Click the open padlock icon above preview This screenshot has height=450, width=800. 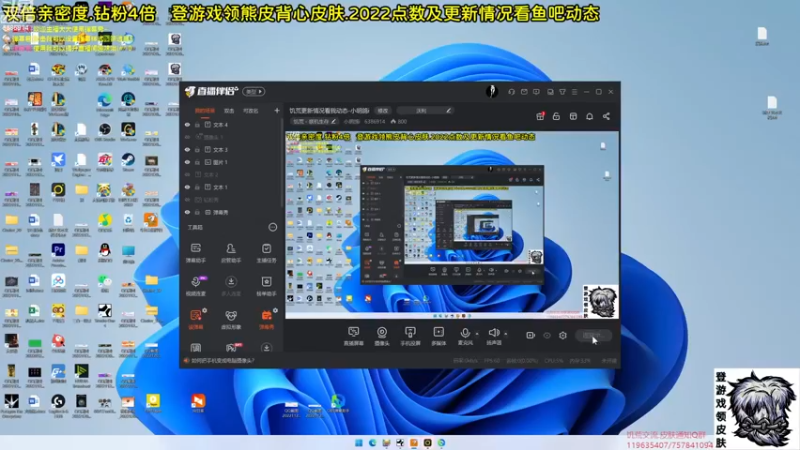pos(556,116)
